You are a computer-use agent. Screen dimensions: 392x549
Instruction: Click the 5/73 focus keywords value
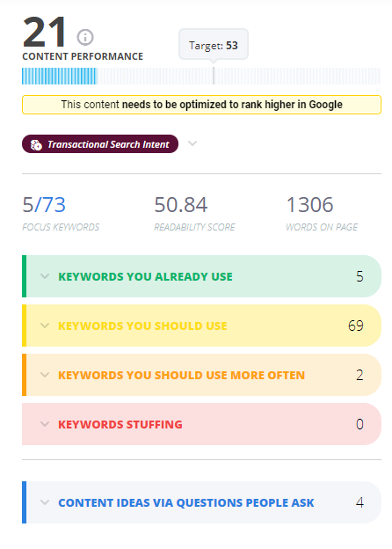(44, 205)
